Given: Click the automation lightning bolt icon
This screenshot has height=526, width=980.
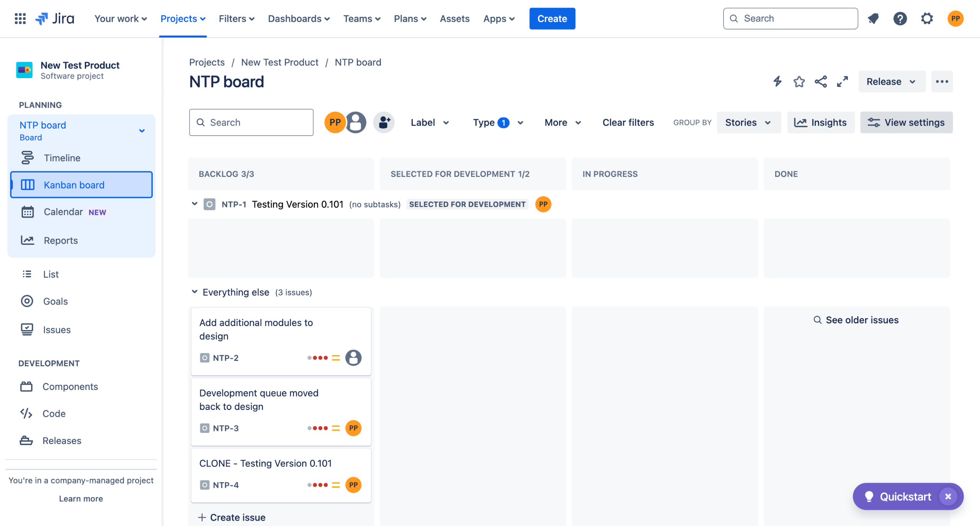Looking at the screenshot, I should [x=777, y=82].
